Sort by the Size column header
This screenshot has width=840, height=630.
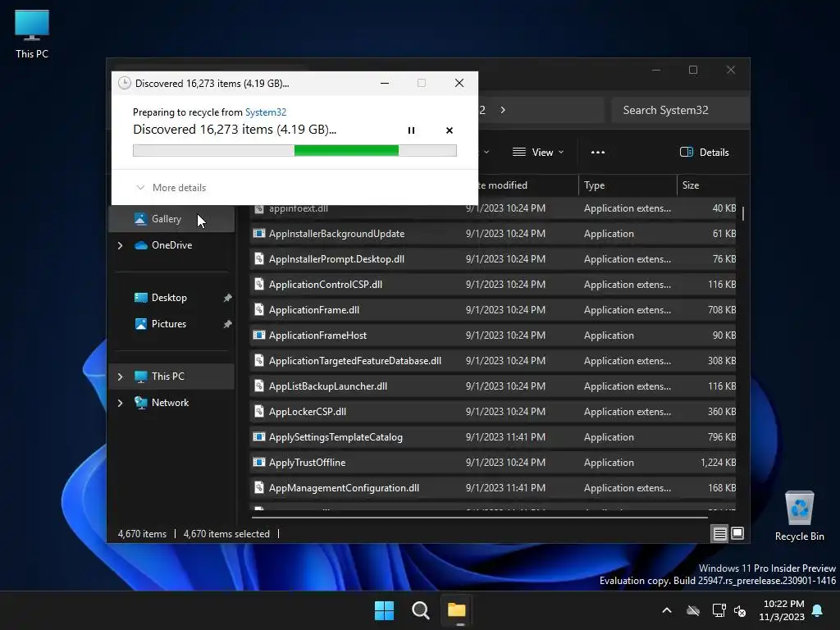click(x=708, y=185)
